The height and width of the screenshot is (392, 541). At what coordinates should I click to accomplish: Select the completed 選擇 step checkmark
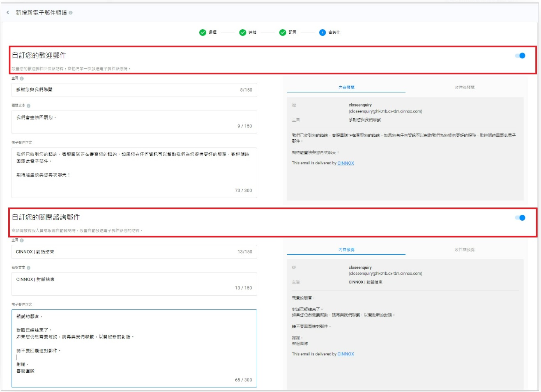click(x=203, y=32)
